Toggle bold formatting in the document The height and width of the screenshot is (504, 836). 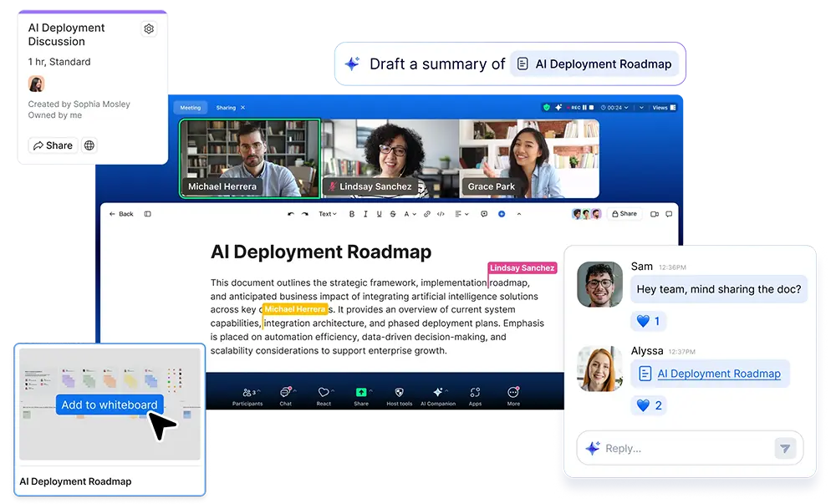click(x=352, y=214)
